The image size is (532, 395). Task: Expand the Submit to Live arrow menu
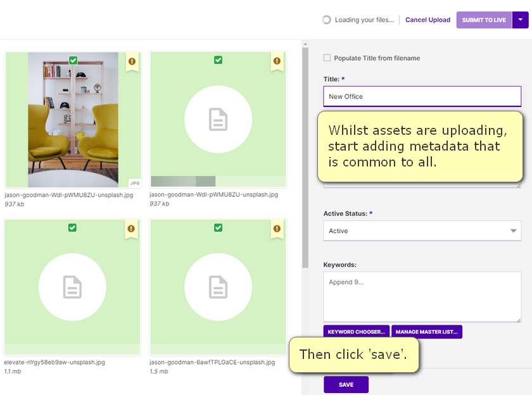[x=520, y=20]
